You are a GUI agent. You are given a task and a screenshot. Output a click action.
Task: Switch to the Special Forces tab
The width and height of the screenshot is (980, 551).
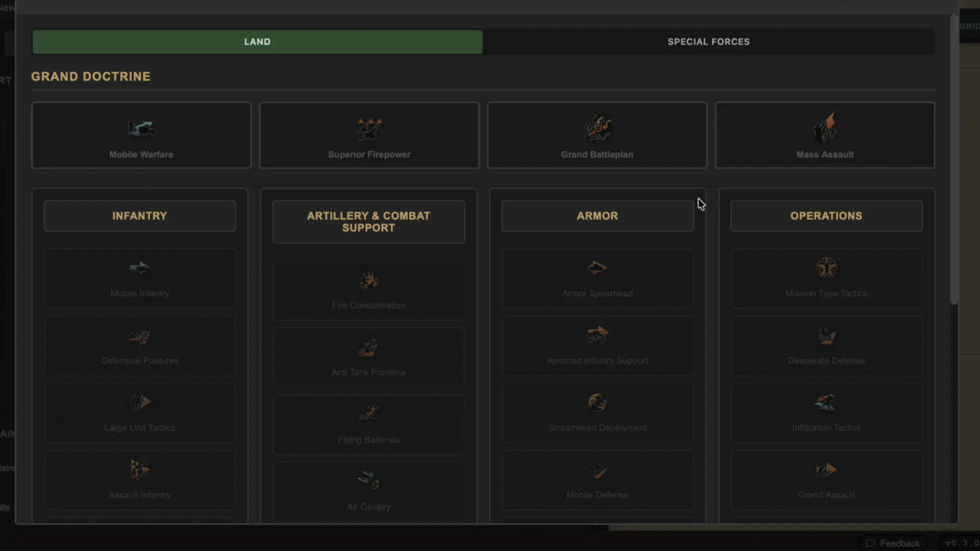709,42
